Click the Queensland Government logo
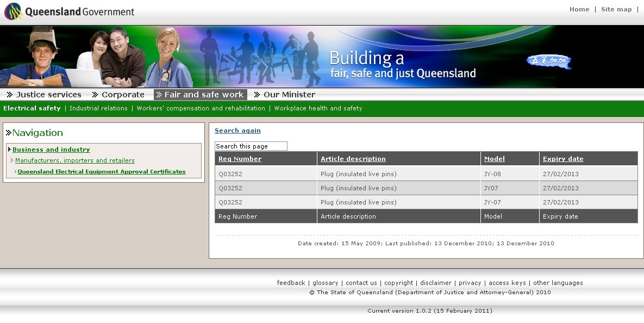This screenshot has width=644, height=323. pyautogui.click(x=69, y=11)
